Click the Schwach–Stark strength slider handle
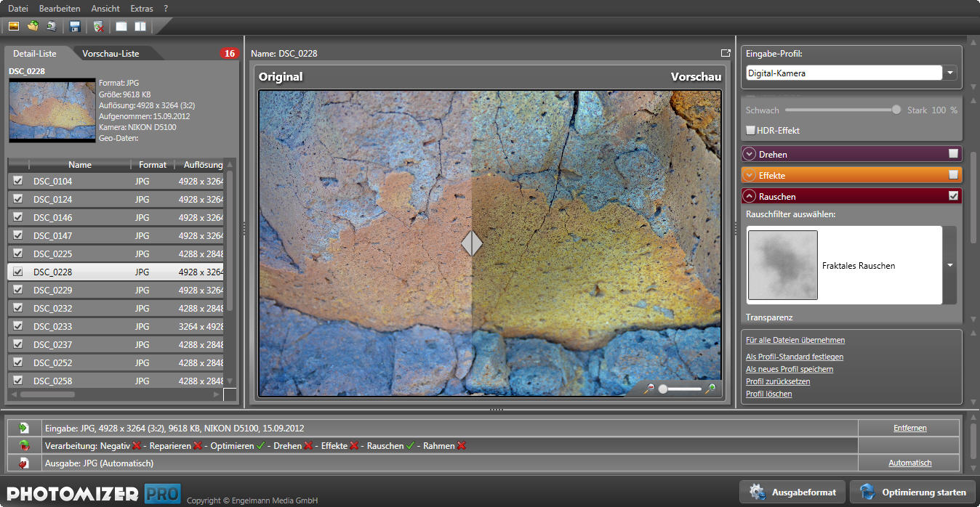 (x=896, y=110)
